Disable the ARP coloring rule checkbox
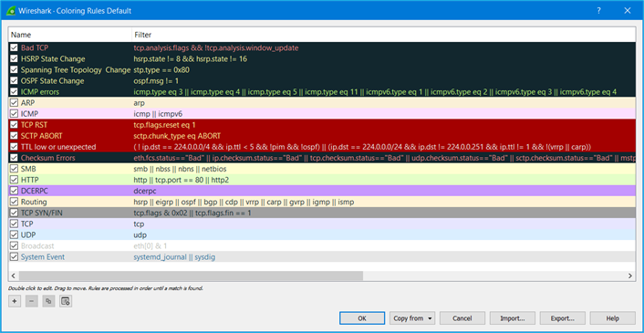This screenshot has height=333, width=644. 15,103
